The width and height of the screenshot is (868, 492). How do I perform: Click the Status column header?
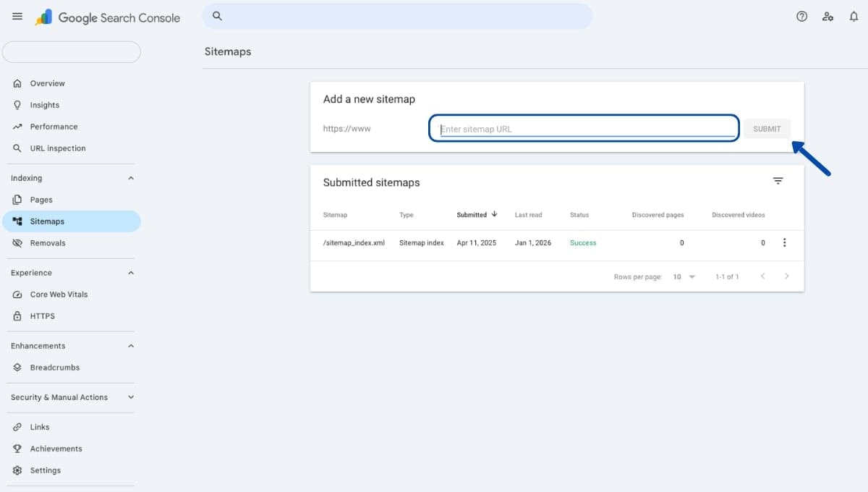[x=579, y=215]
